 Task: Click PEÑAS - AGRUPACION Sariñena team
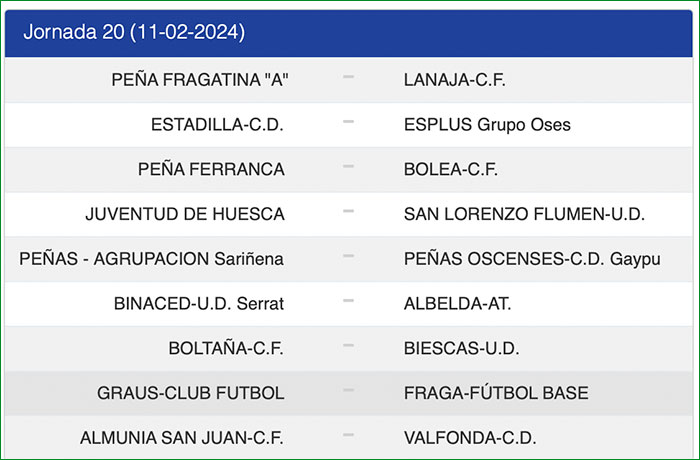point(152,259)
